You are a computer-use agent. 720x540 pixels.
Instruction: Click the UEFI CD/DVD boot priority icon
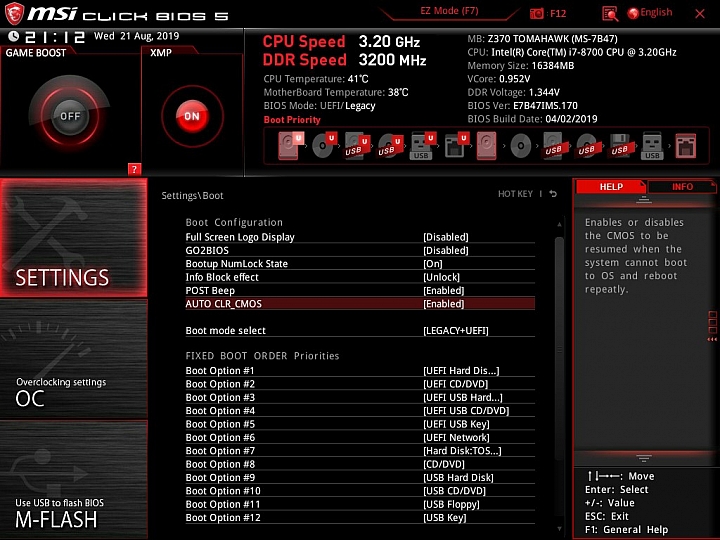point(324,146)
